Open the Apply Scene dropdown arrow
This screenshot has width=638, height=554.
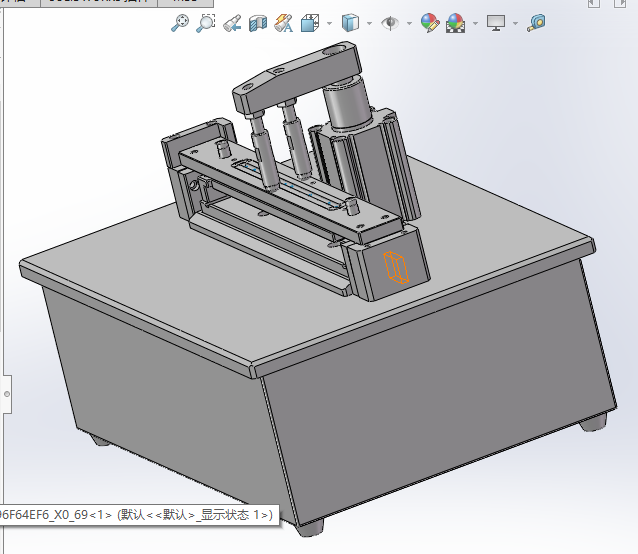coord(474,23)
